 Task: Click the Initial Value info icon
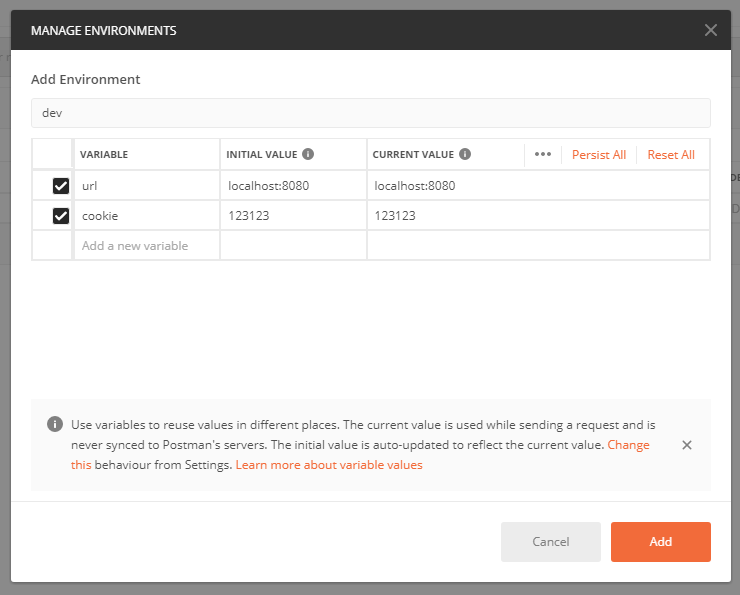pos(308,155)
